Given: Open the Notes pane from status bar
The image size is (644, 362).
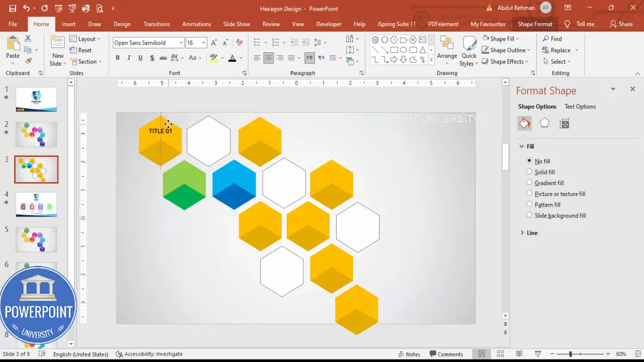Looking at the screenshot, I should pos(409,354).
